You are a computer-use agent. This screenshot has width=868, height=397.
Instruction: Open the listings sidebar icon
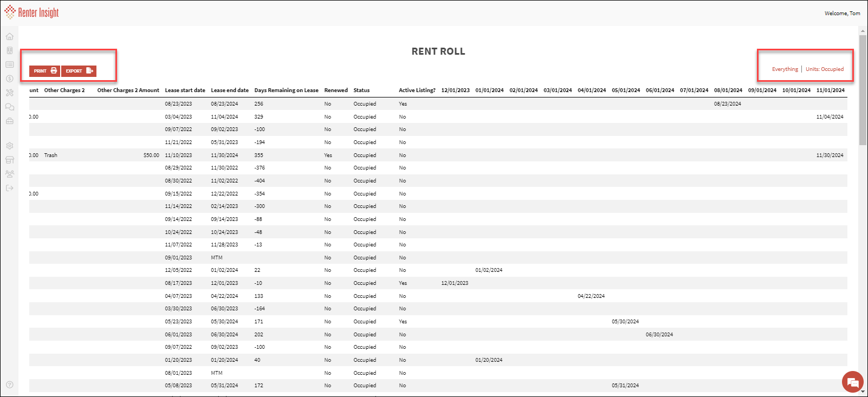pos(10,64)
